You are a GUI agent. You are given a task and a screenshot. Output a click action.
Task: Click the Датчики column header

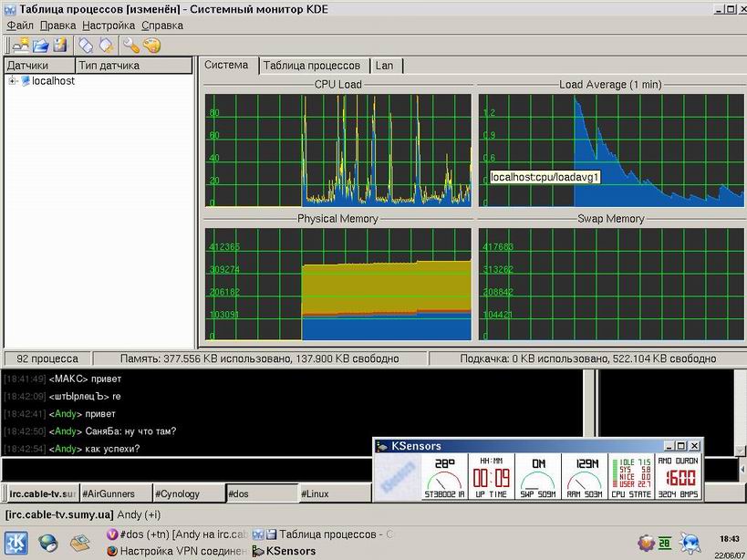(x=27, y=66)
